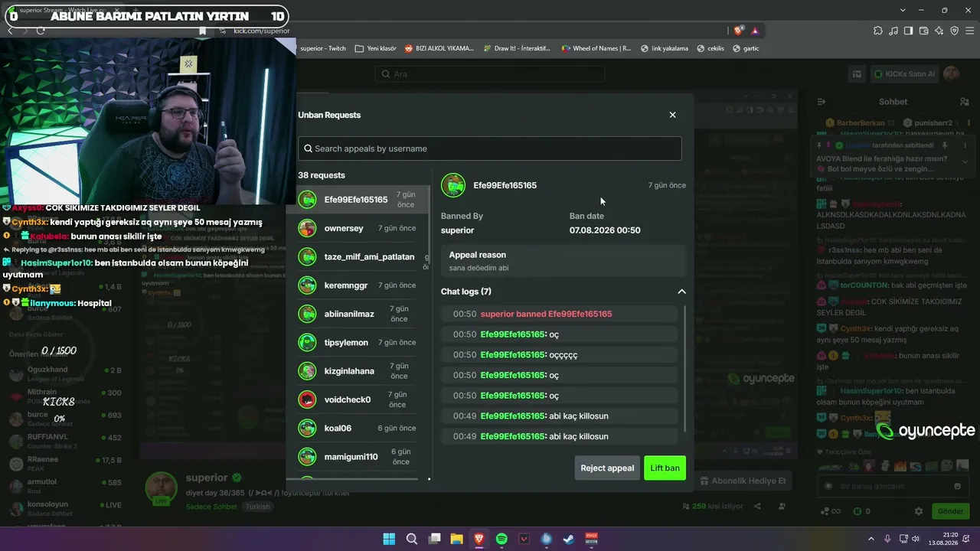This screenshot has height=551, width=980.
Task: Click the Search appeals by username field
Action: (489, 148)
